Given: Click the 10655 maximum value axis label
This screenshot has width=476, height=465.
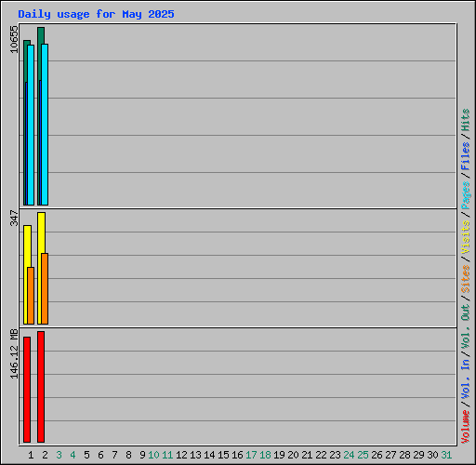Looking at the screenshot, I should 14,39.
